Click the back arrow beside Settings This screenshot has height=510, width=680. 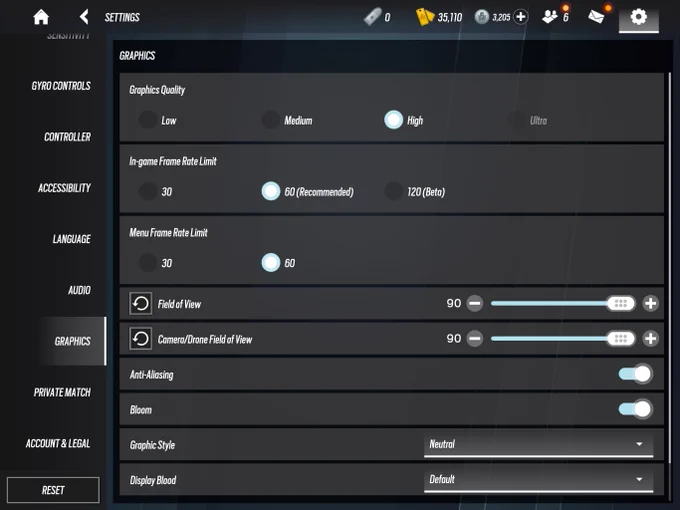click(x=84, y=17)
